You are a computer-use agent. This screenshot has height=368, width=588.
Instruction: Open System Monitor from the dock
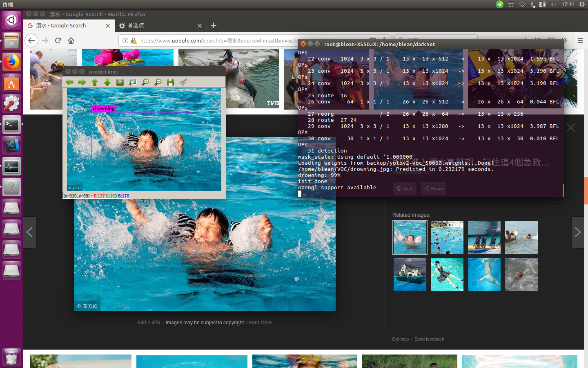click(x=11, y=167)
